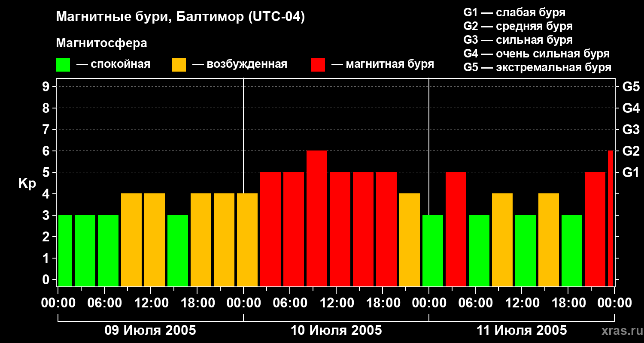Click the last orange bar on 10 July
The height and width of the screenshot is (343, 644).
[410, 240]
